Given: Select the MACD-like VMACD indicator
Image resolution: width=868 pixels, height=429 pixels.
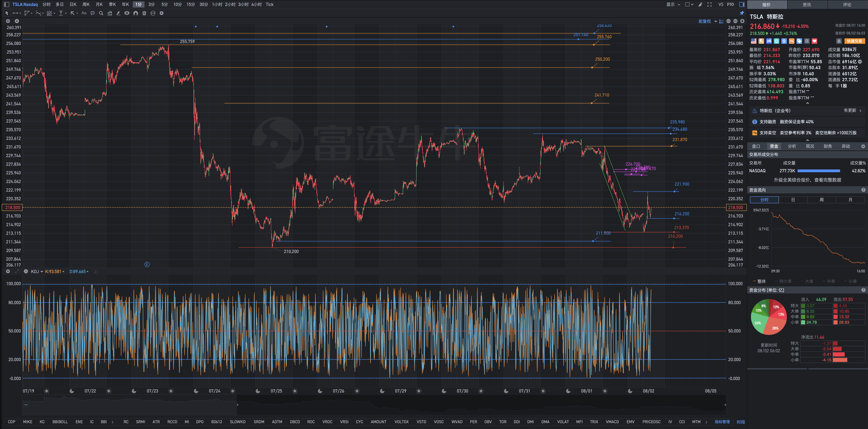Looking at the screenshot, I should (x=612, y=422).
